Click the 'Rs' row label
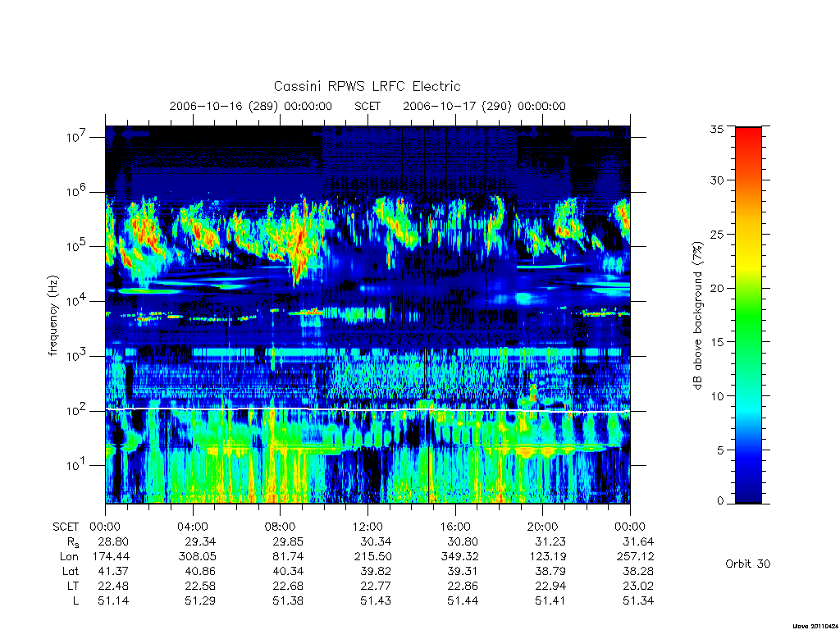The width and height of the screenshot is (840, 630). [x=73, y=542]
